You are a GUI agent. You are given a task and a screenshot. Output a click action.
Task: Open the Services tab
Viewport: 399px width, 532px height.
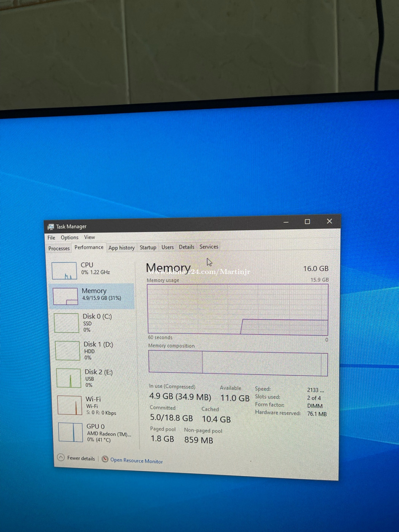pos(209,247)
